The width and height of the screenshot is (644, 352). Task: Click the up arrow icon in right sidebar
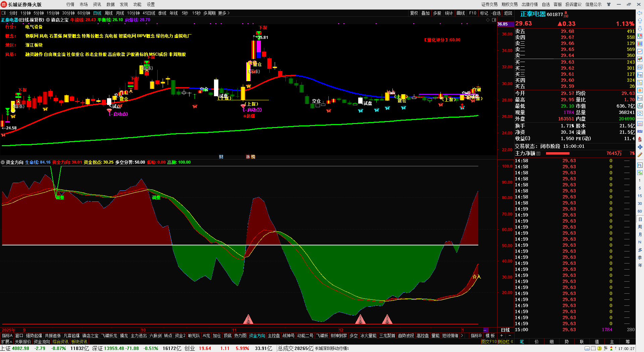(x=640, y=21)
